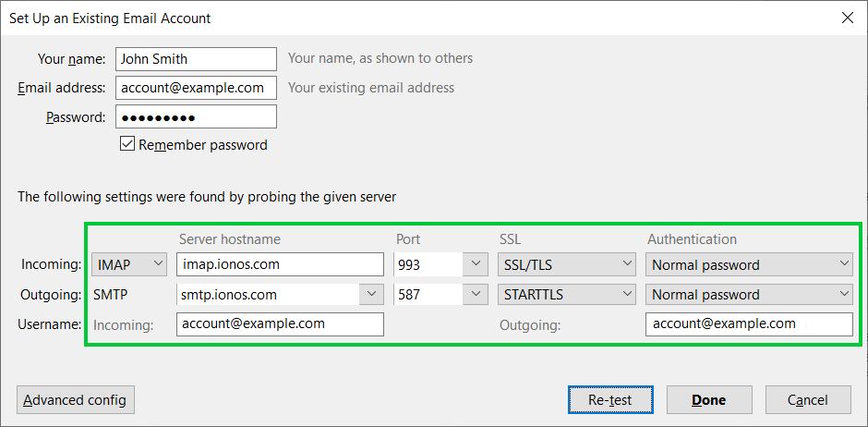The image size is (868, 427).
Task: Expand the smtp.ionos.com hostname dropdown arrow
Action: [x=371, y=294]
